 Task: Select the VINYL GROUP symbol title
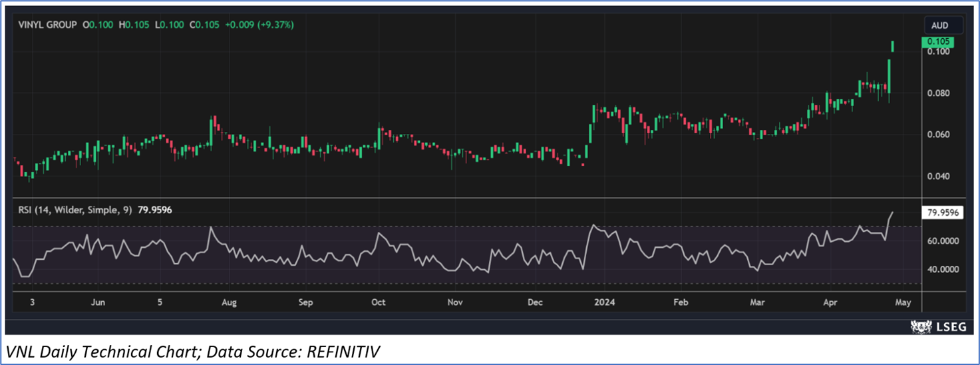tap(47, 25)
